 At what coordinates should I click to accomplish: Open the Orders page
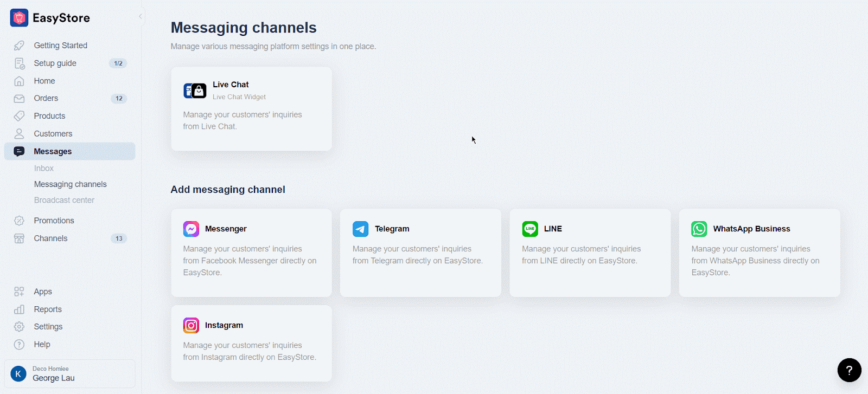pyautogui.click(x=46, y=99)
